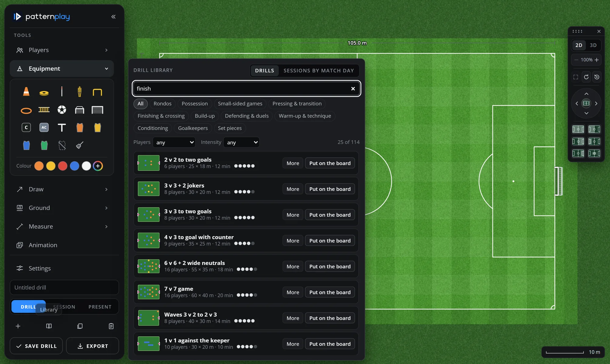Click the Untitled drill name field
The image size is (610, 364).
(x=64, y=287)
